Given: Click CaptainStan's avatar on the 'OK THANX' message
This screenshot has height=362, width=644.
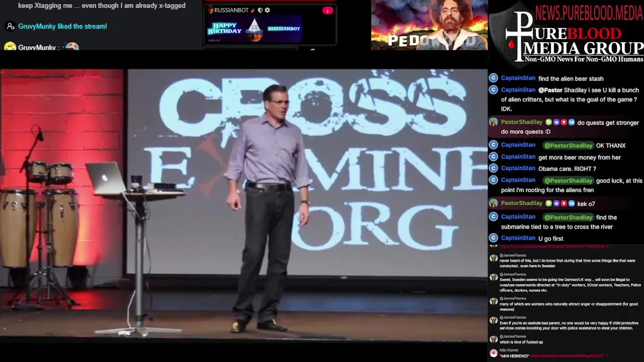Looking at the screenshot, I should point(494,145).
